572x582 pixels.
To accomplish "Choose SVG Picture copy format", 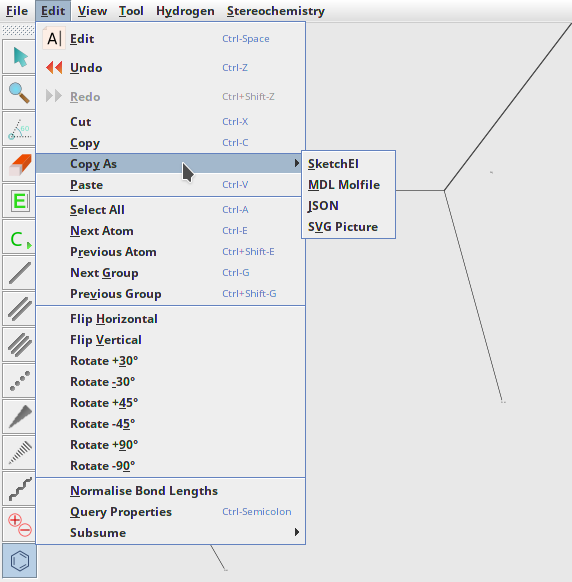I will pos(349,226).
